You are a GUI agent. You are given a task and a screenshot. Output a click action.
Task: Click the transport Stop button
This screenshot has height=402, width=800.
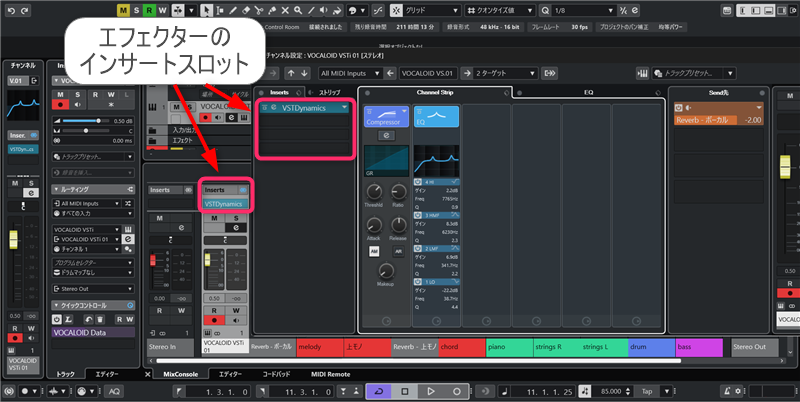405,391
